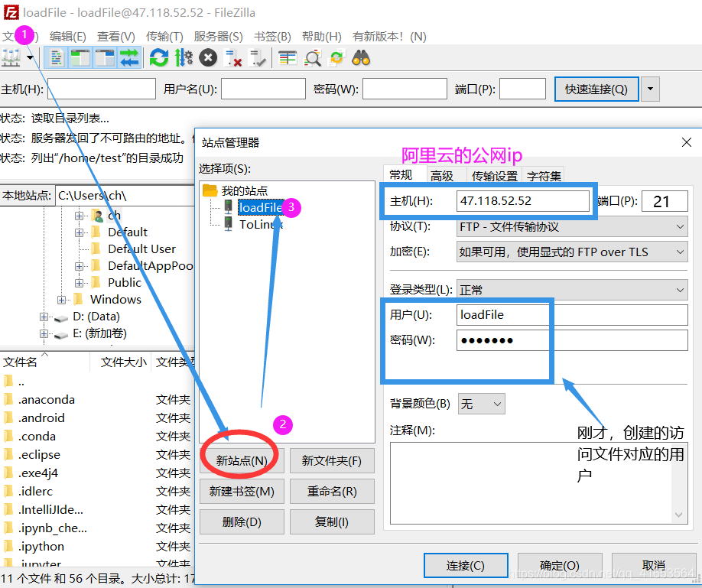This screenshot has width=702, height=588.
Task: Focus the quick connect 用户名(U) field
Action: click(263, 89)
